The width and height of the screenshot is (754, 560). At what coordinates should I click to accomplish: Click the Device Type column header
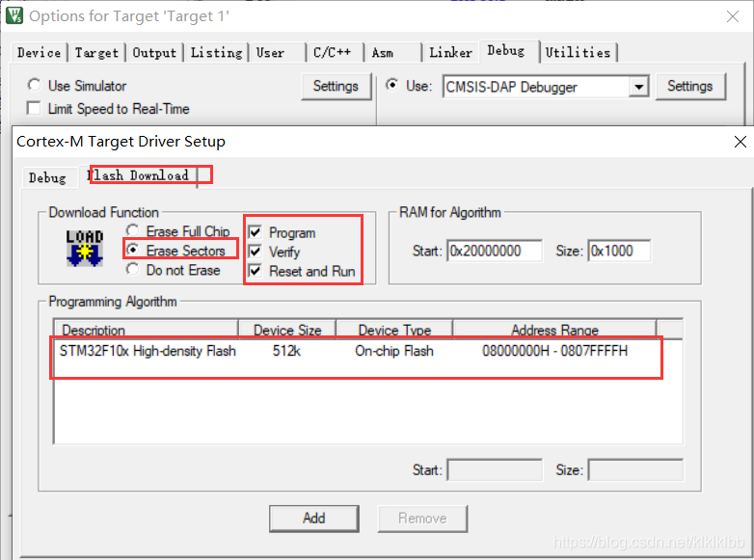394,330
